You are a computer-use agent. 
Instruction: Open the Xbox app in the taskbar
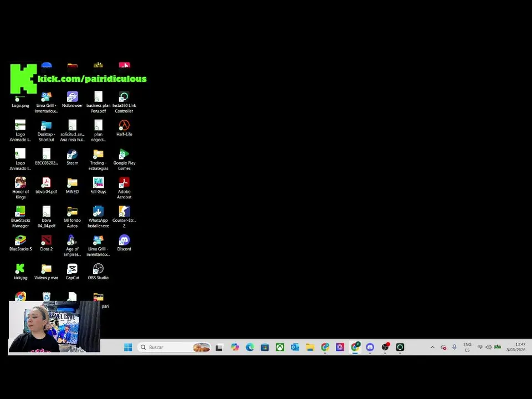click(x=280, y=347)
